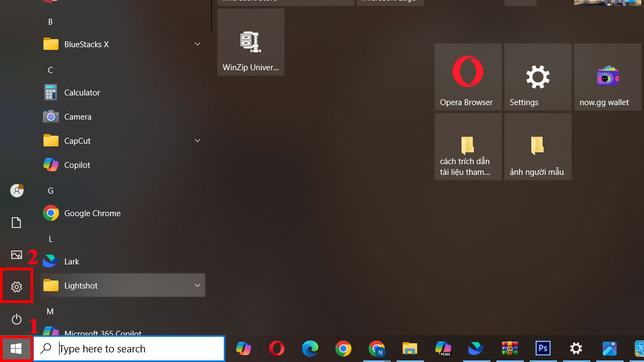Screen dimensions: 644x362
Task: Launch Calculator from the app list
Action: click(123, 92)
